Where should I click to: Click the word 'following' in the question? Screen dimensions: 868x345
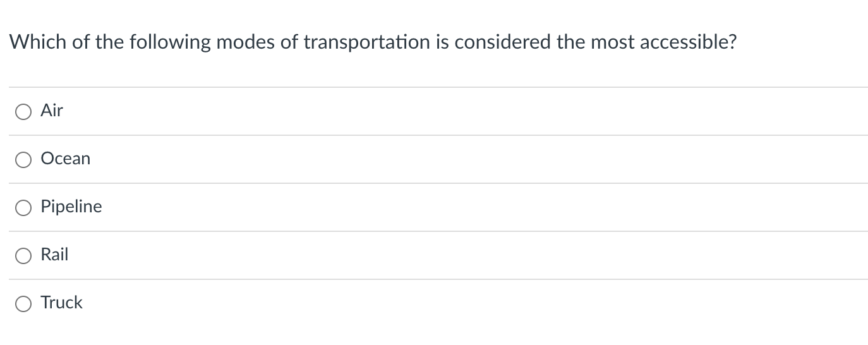click(169, 42)
